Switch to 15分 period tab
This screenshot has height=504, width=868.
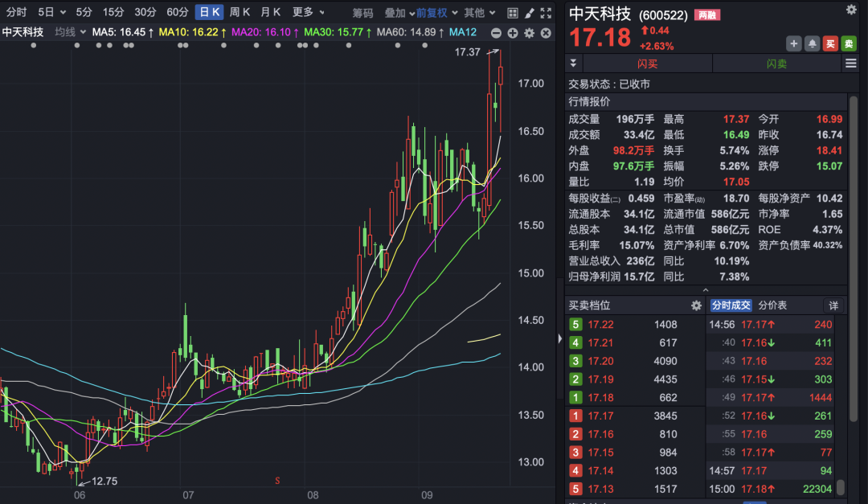(113, 12)
